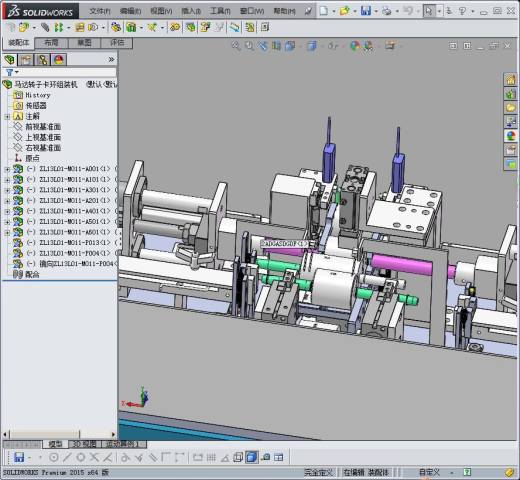Switch to the 草图 tab

tap(84, 43)
